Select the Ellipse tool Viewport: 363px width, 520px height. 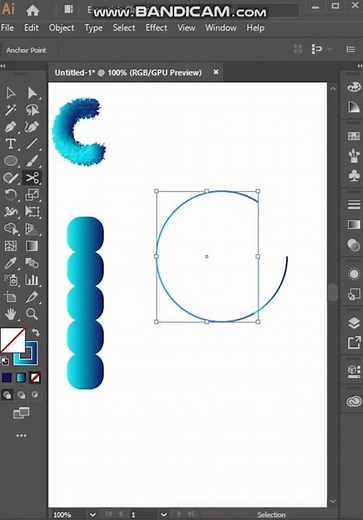pos(11,161)
